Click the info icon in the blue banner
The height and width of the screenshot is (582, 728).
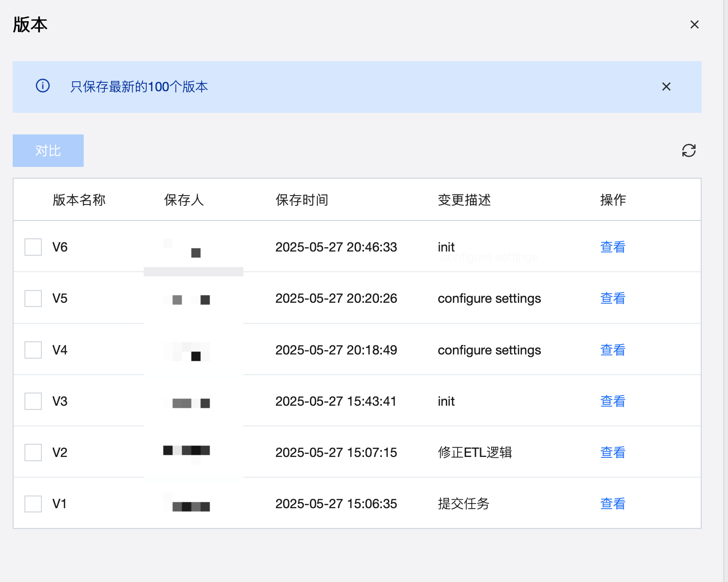43,86
